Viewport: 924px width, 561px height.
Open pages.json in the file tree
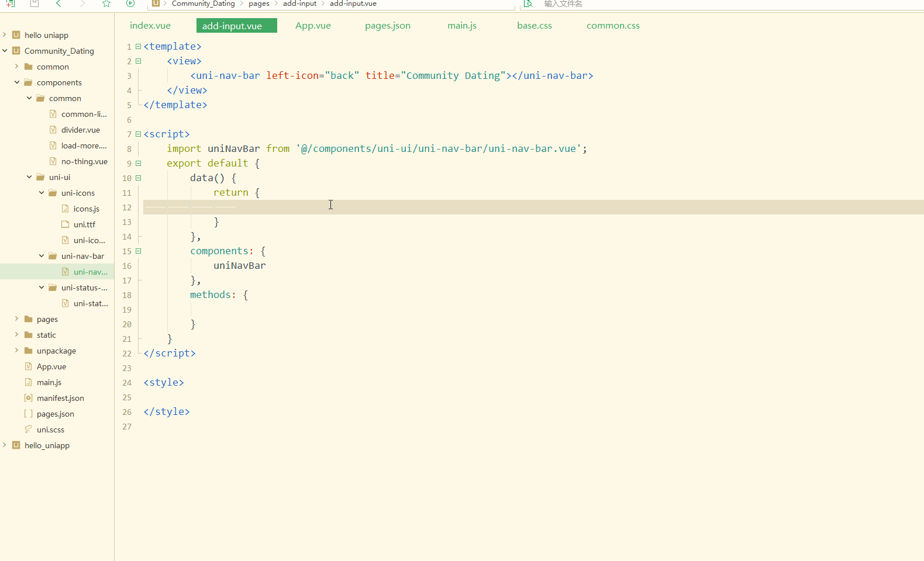coord(56,414)
